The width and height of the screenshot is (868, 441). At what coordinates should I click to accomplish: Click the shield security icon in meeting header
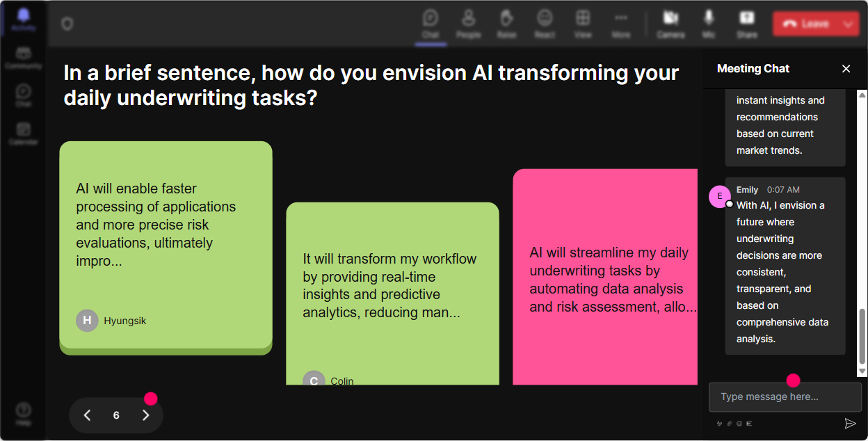(67, 24)
